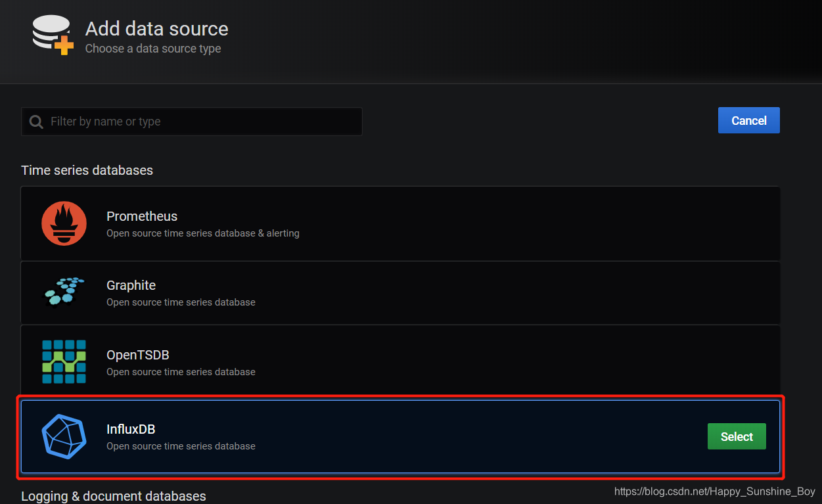822x504 pixels.
Task: Click the Cancel button
Action: 749,120
